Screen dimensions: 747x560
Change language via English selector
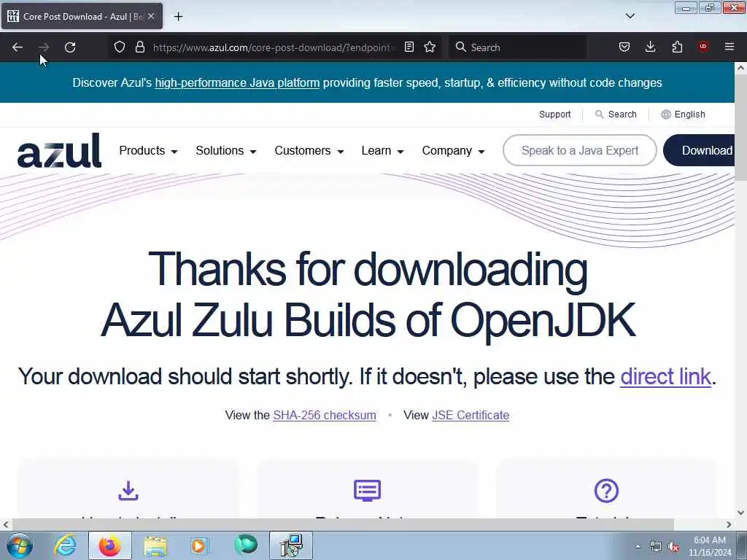click(x=683, y=114)
